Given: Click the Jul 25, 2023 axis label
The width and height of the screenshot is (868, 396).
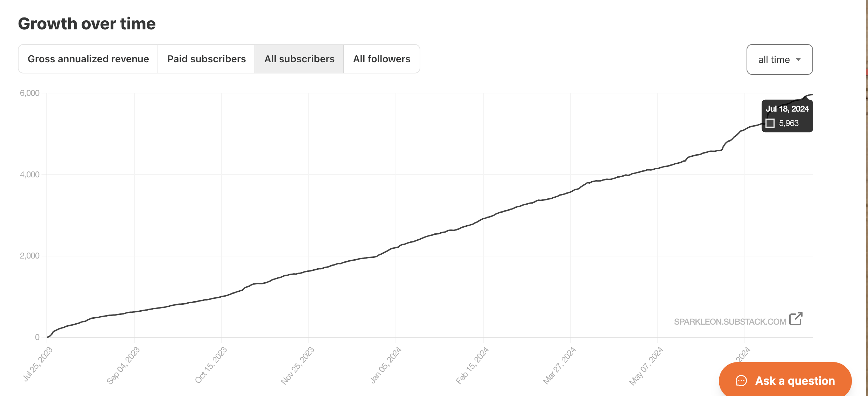Looking at the screenshot, I should pos(38,364).
